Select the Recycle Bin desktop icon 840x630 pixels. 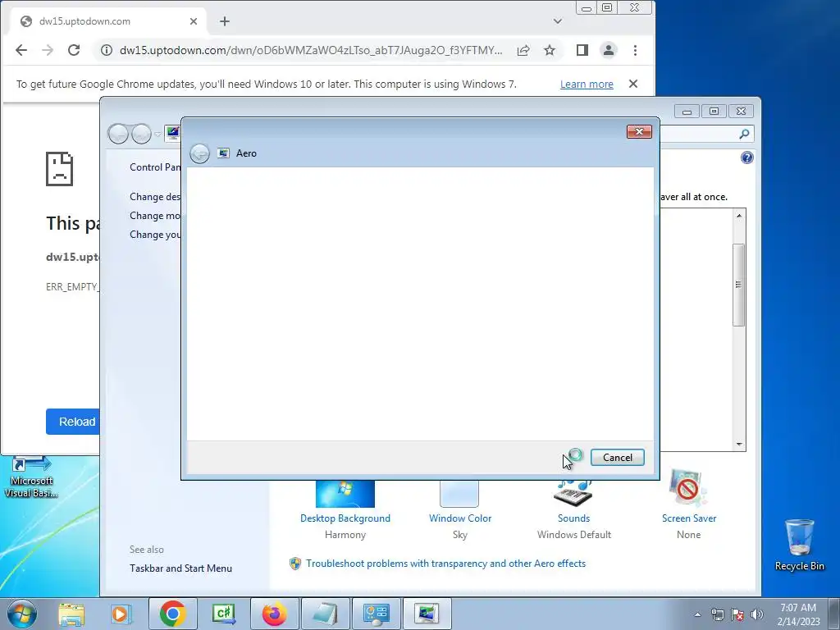pyautogui.click(x=799, y=545)
